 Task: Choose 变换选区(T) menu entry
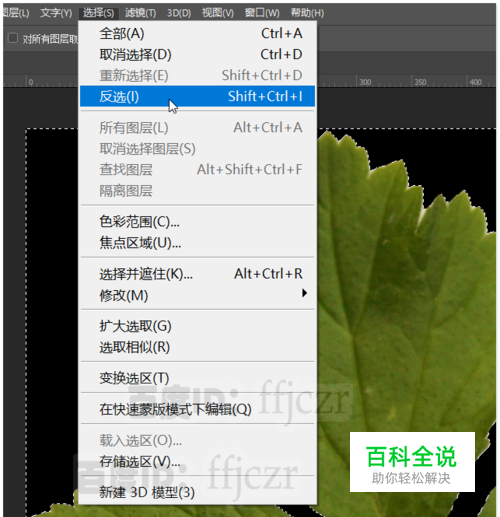coord(197,378)
